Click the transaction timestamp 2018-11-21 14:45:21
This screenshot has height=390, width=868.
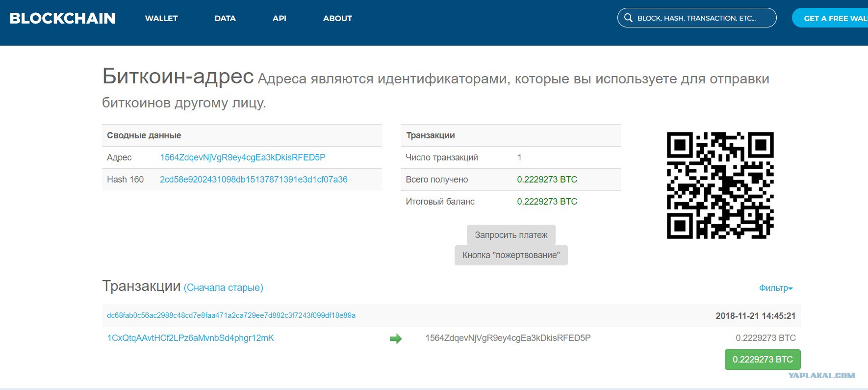755,316
